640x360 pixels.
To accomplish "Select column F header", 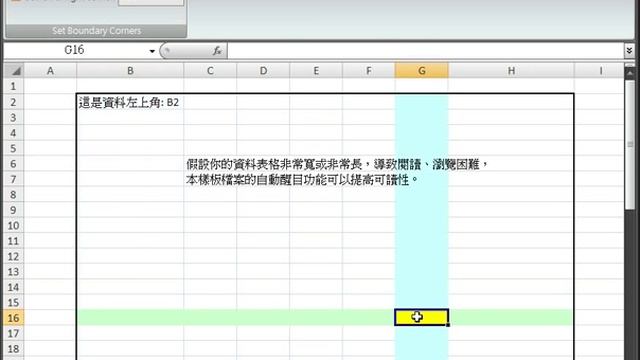I will [x=369, y=71].
